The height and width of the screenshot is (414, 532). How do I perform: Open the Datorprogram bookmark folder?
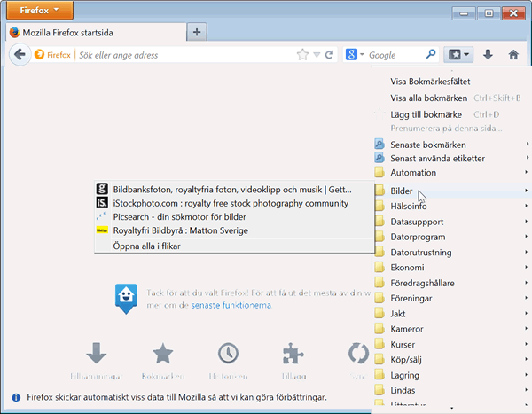click(451, 237)
